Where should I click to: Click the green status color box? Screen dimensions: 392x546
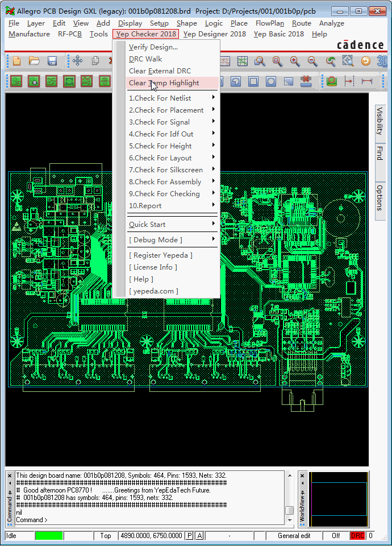click(49, 536)
